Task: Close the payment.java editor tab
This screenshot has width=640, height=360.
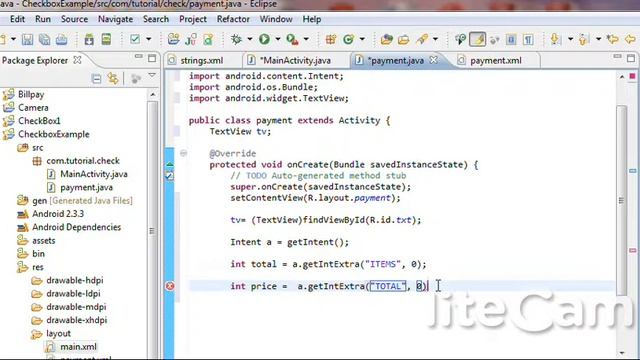Action: [433, 60]
